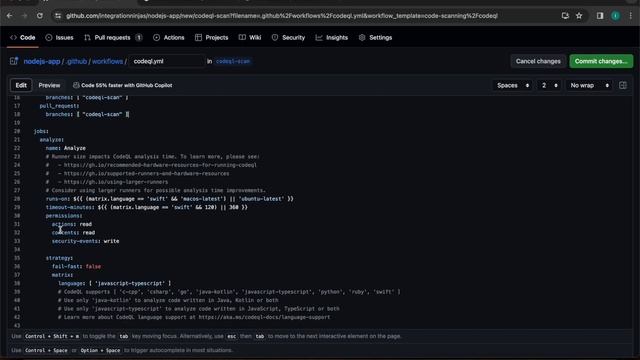Click the 'runs-on' line with ubuntu-latest

[169, 199]
